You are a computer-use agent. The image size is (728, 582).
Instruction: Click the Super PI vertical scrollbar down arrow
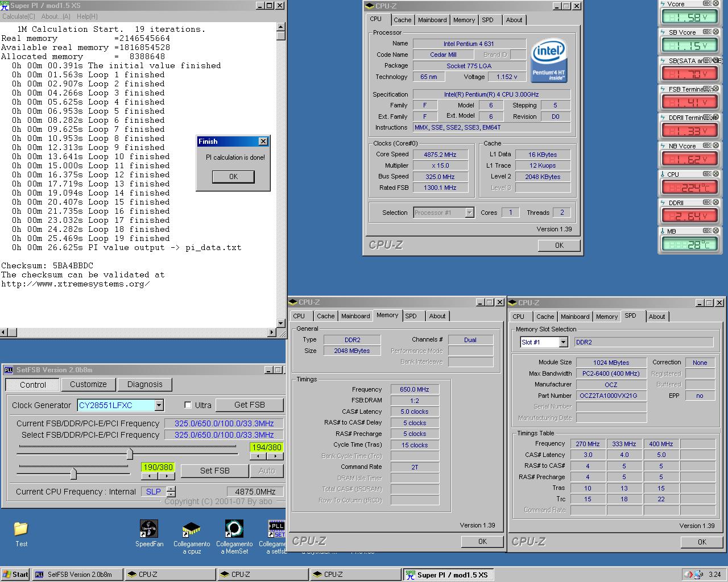(x=281, y=323)
